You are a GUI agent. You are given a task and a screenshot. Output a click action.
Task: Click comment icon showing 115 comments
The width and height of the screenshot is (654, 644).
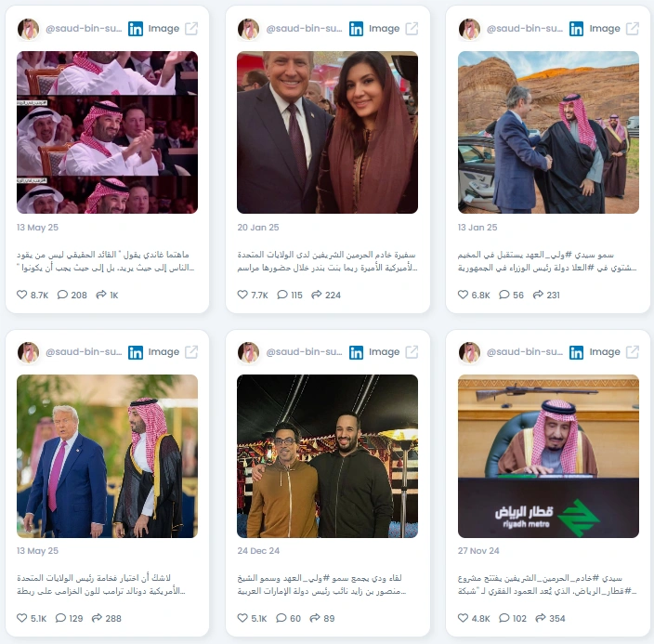282,295
